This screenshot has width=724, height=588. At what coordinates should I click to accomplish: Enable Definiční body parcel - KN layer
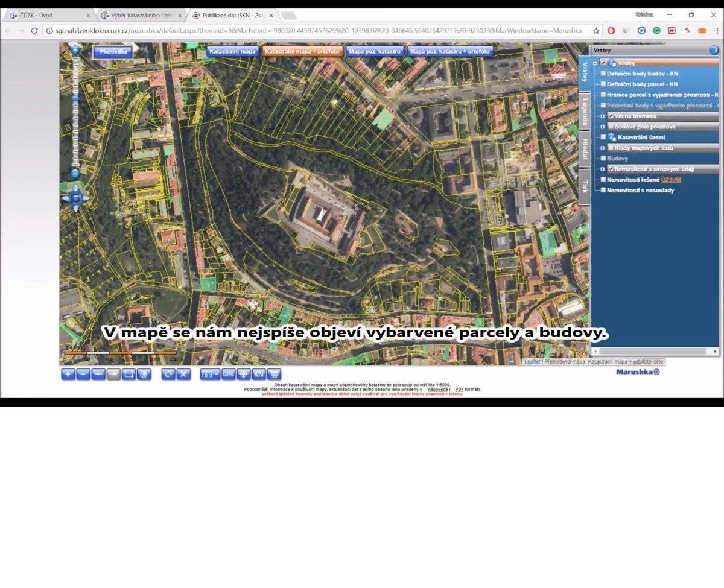click(603, 84)
